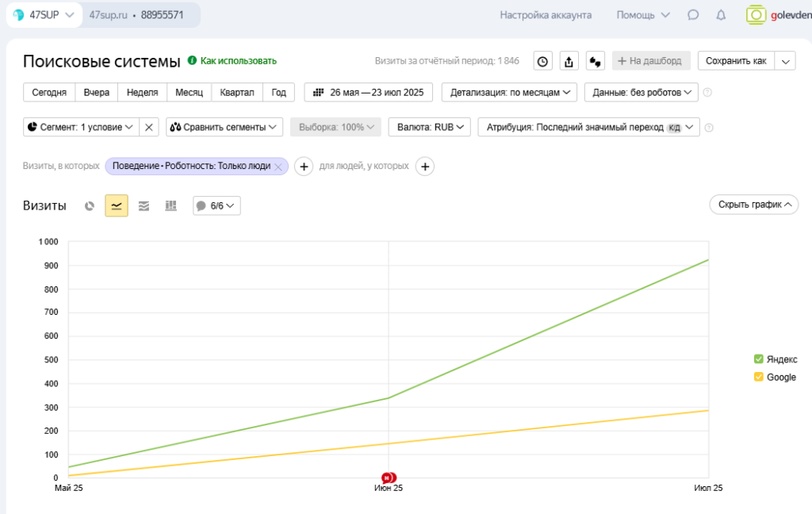Open the 'Данные: без роботов' dropdown
This screenshot has width=812, height=514.
[641, 93]
